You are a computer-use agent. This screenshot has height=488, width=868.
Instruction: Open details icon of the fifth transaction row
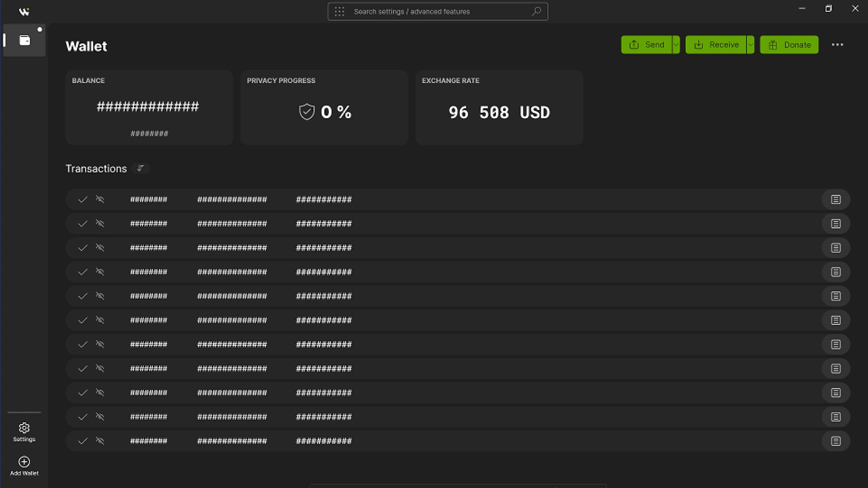click(x=836, y=296)
